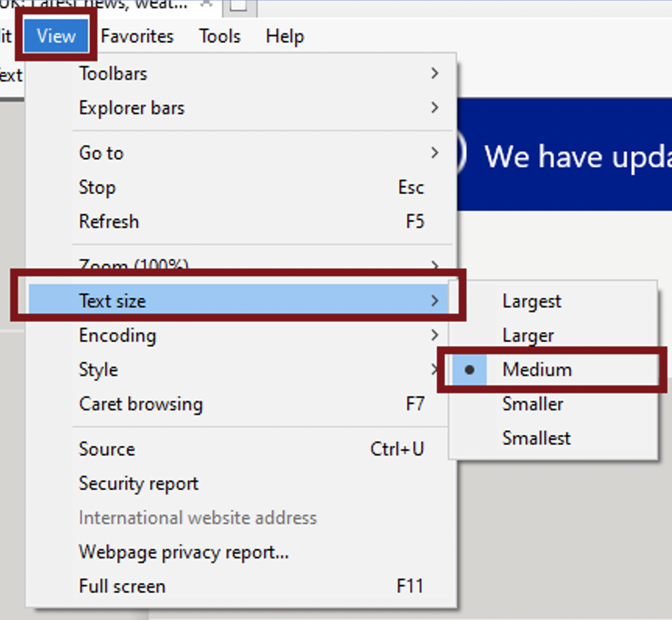Select Medium text size
672x620 pixels.
pos(536,369)
